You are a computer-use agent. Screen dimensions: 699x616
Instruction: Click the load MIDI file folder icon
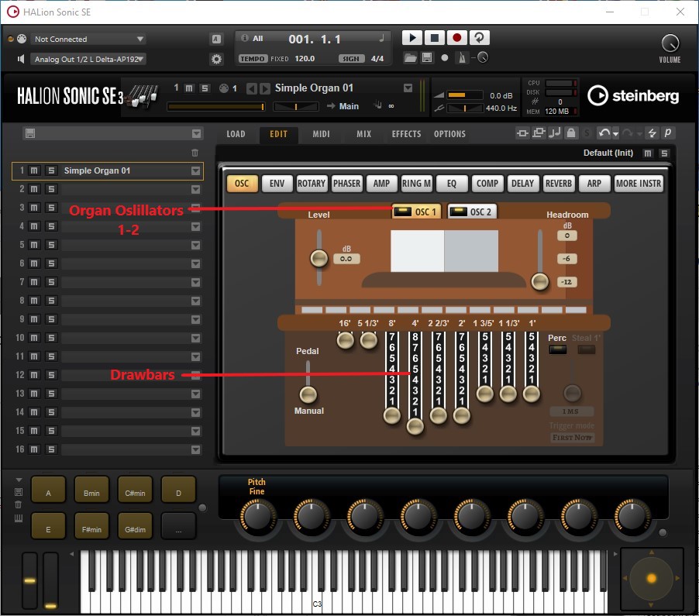[410, 57]
